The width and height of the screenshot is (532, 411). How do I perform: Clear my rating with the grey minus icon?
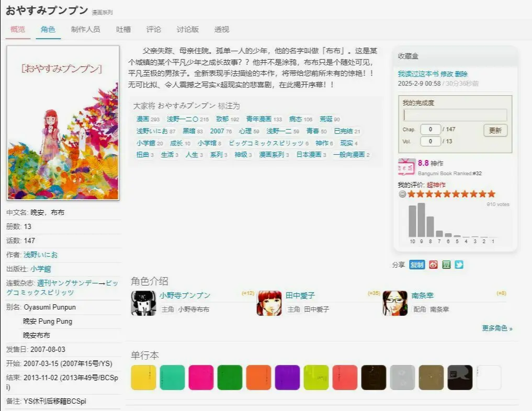click(402, 194)
